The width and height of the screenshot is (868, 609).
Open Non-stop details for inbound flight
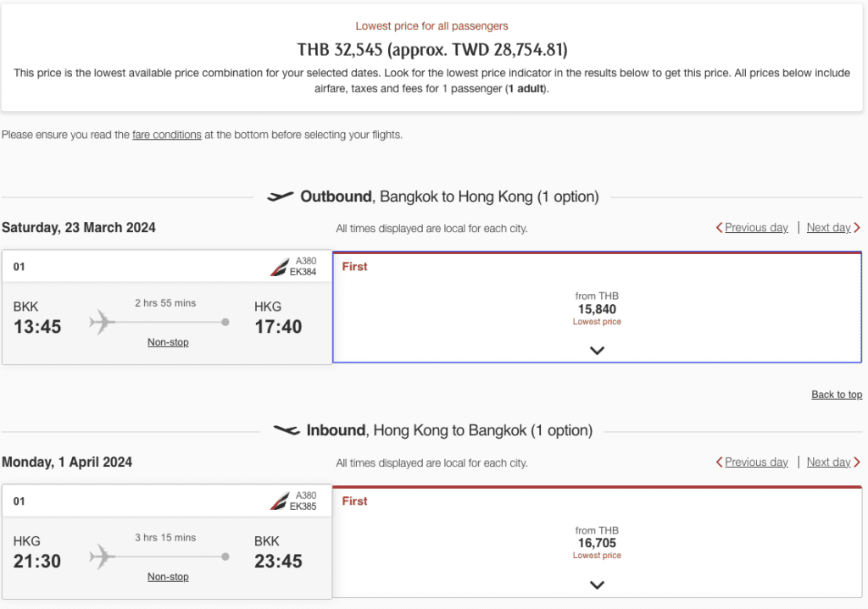168,577
